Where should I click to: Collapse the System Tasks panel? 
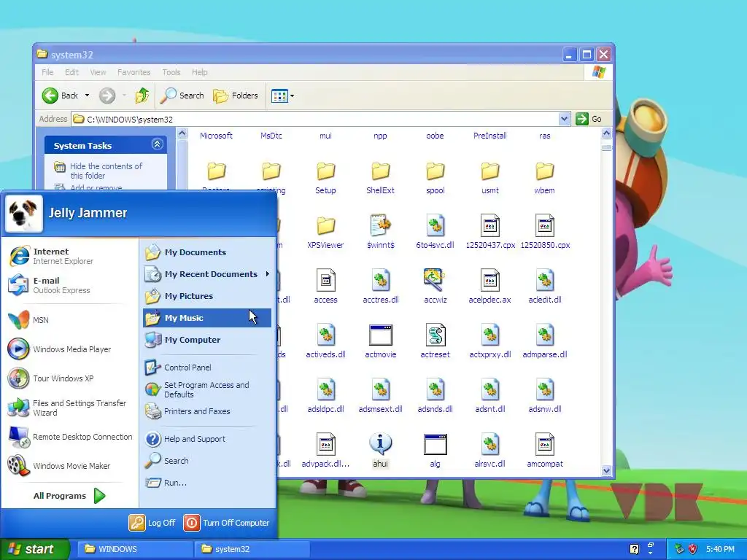[x=158, y=144]
